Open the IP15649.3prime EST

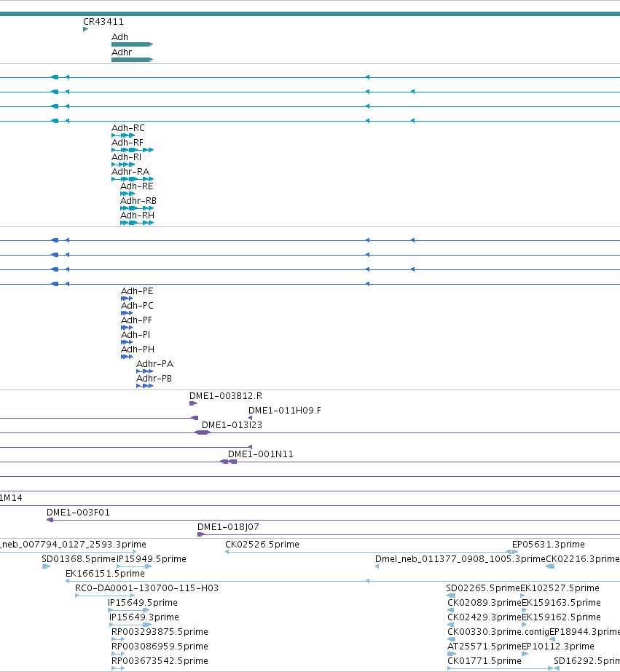[130, 625]
